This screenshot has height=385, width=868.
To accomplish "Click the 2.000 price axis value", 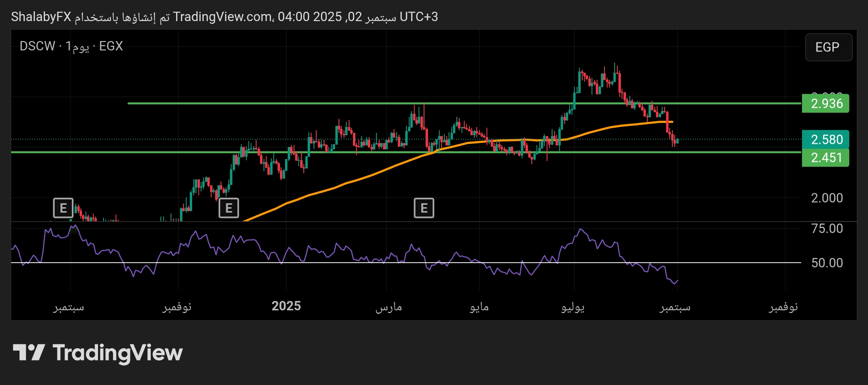I will tap(827, 198).
